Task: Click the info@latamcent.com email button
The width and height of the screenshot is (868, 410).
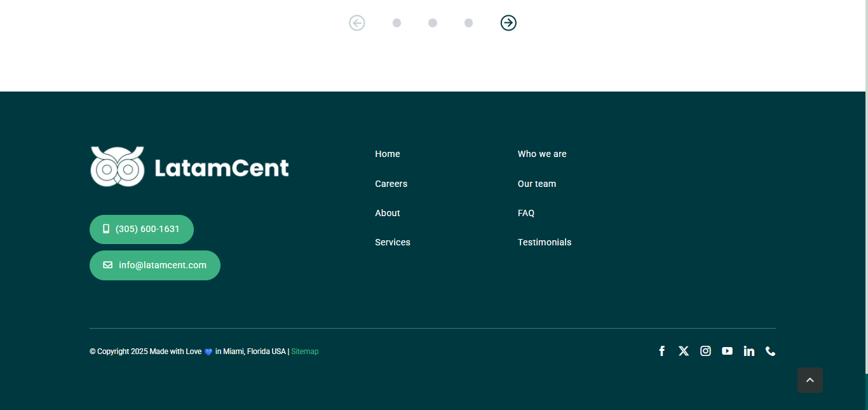Action: pyautogui.click(x=155, y=265)
